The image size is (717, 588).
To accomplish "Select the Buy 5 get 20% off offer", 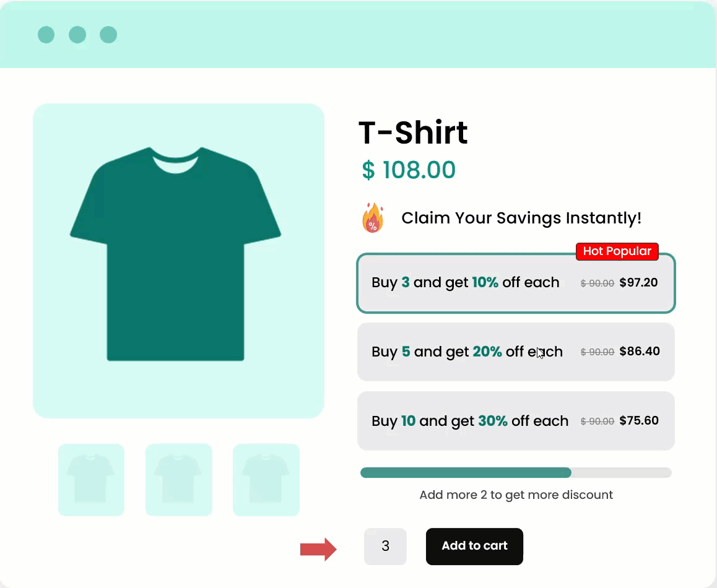I will (516, 352).
